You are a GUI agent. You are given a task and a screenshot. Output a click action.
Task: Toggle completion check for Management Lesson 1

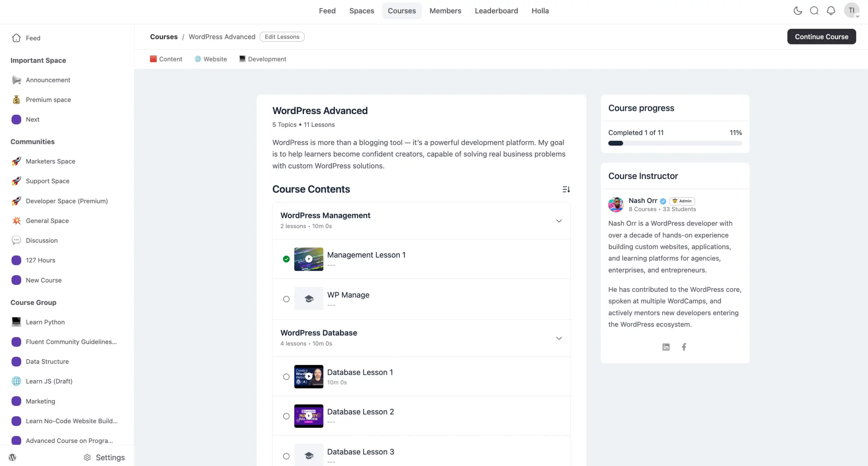pos(286,259)
